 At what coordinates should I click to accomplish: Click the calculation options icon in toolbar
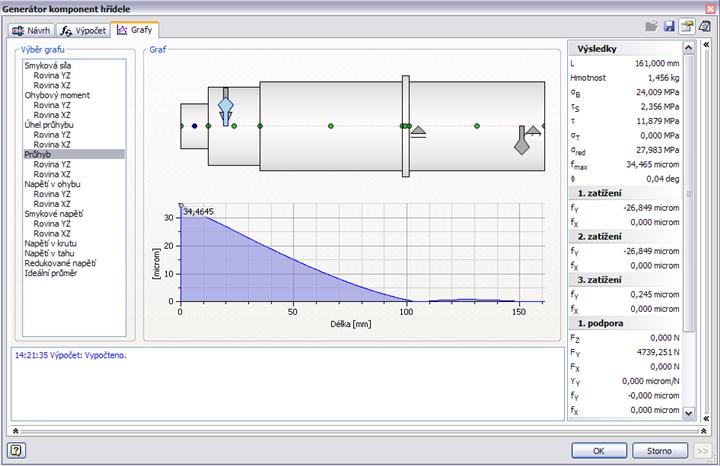click(687, 28)
